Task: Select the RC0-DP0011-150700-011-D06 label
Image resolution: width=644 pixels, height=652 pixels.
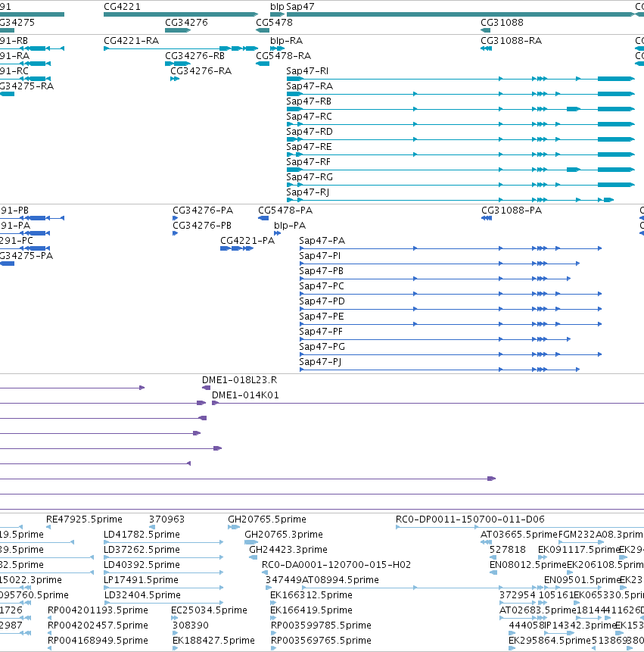Action: click(470, 519)
